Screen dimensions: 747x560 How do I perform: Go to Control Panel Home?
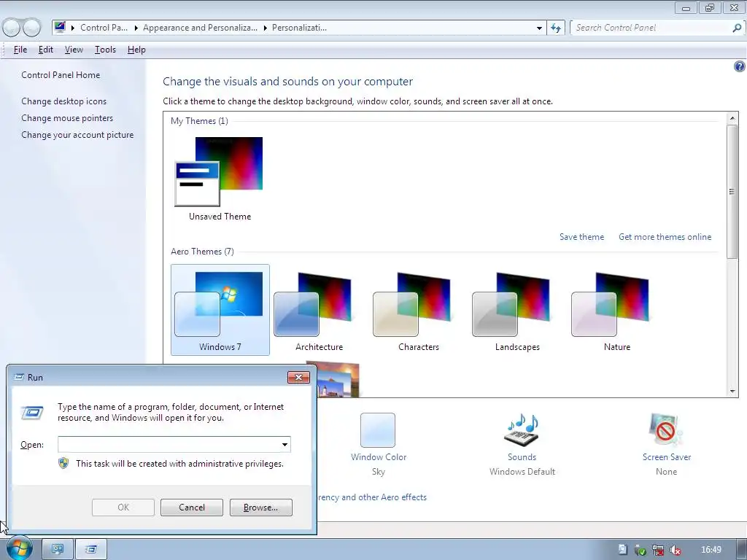pyautogui.click(x=61, y=75)
